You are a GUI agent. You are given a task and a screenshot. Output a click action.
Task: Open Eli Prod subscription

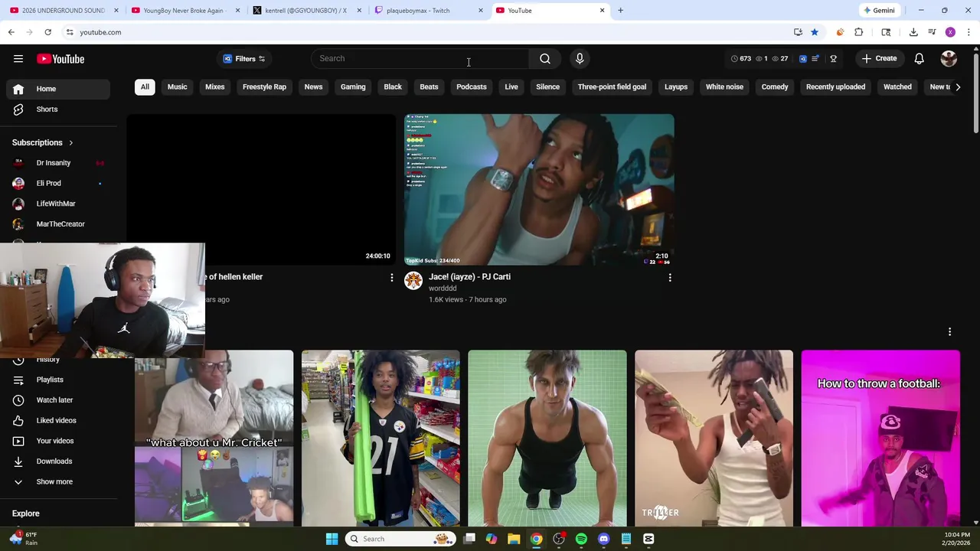[58, 184]
